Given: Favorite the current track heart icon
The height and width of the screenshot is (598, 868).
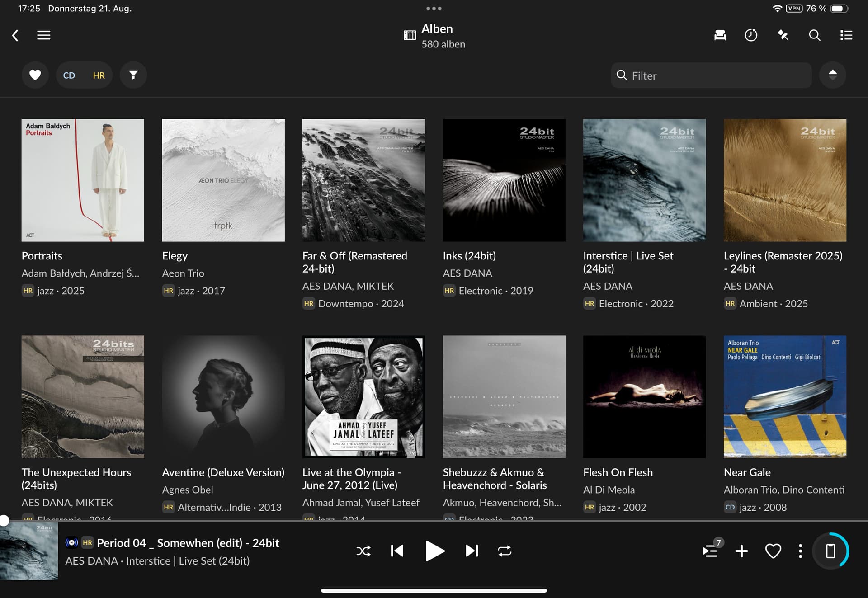Looking at the screenshot, I should 773,551.
